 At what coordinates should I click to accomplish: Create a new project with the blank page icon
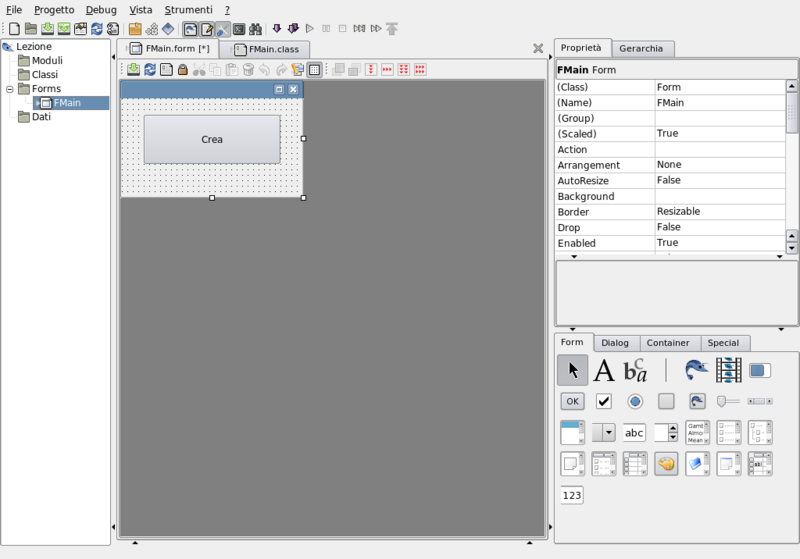(x=14, y=29)
